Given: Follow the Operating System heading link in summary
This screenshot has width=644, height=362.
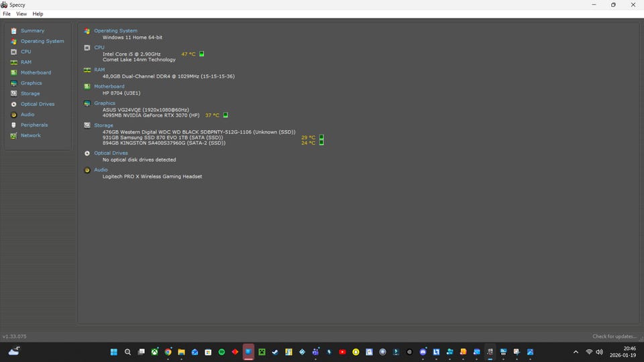Looking at the screenshot, I should (x=115, y=31).
